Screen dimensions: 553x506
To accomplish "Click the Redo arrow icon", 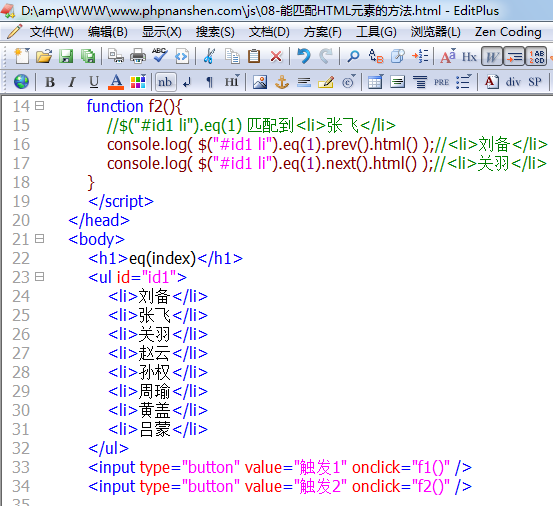I will click(326, 56).
